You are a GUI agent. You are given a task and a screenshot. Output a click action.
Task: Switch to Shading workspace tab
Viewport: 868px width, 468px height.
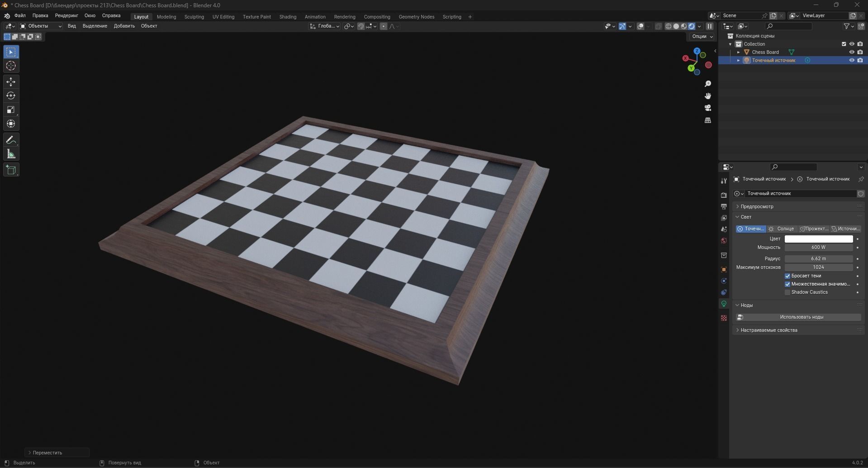tap(288, 17)
